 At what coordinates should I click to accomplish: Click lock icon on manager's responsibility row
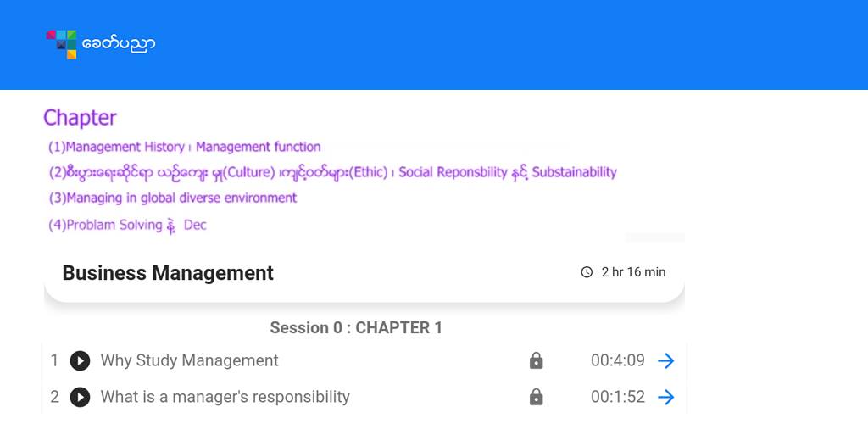pyautogui.click(x=536, y=397)
